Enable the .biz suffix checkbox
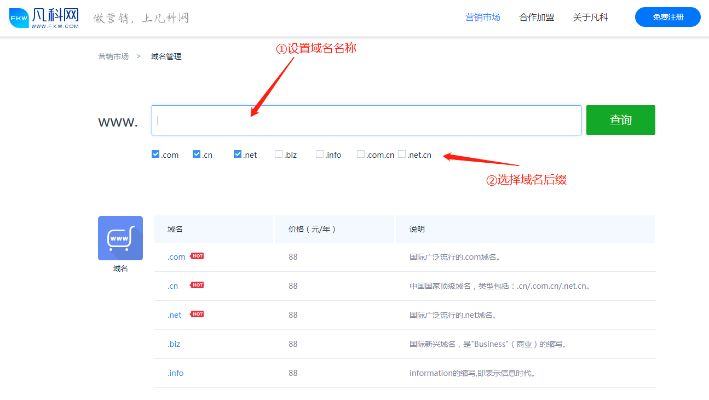 coord(279,154)
